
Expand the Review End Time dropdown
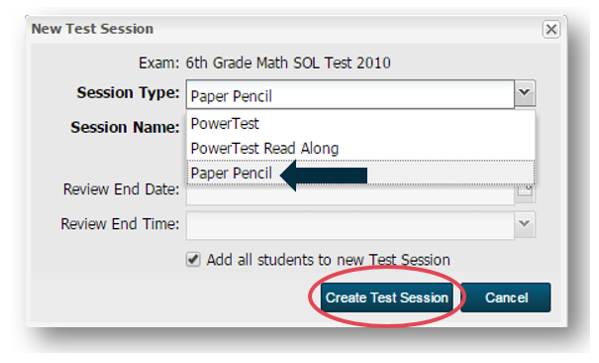coord(525,224)
